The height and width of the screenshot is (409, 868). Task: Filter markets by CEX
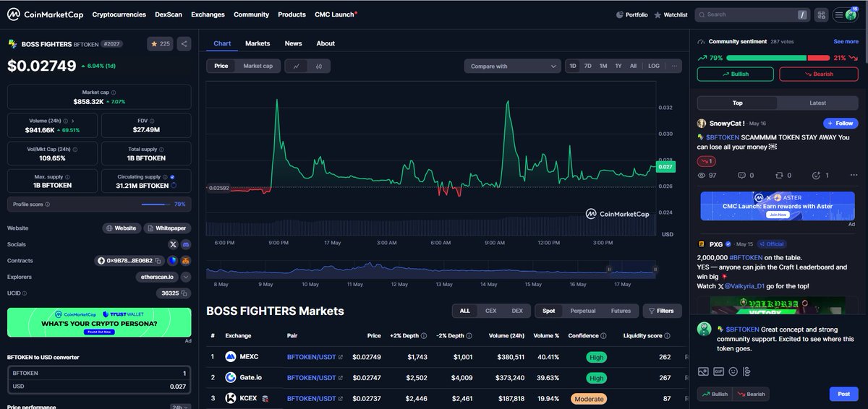(490, 311)
